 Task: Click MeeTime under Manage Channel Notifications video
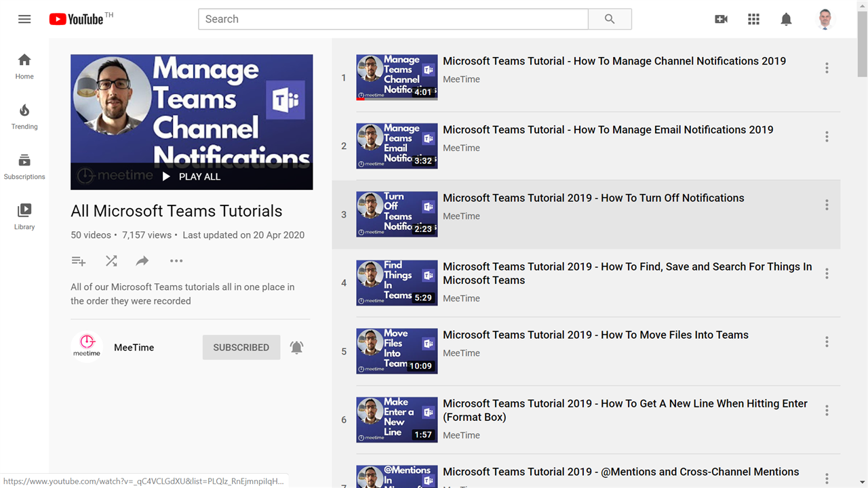[461, 79]
